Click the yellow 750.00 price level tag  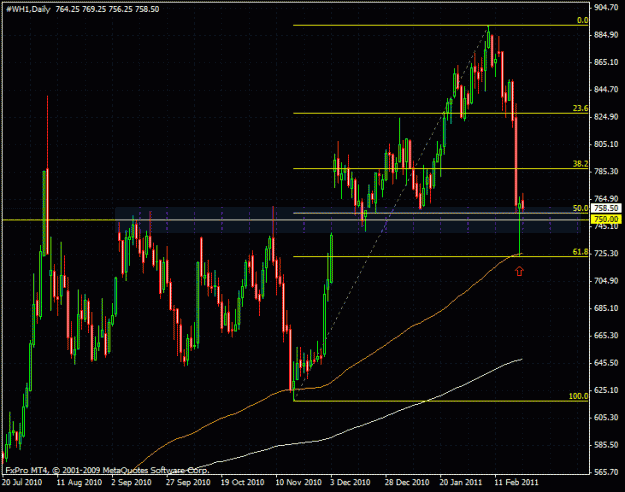point(605,219)
